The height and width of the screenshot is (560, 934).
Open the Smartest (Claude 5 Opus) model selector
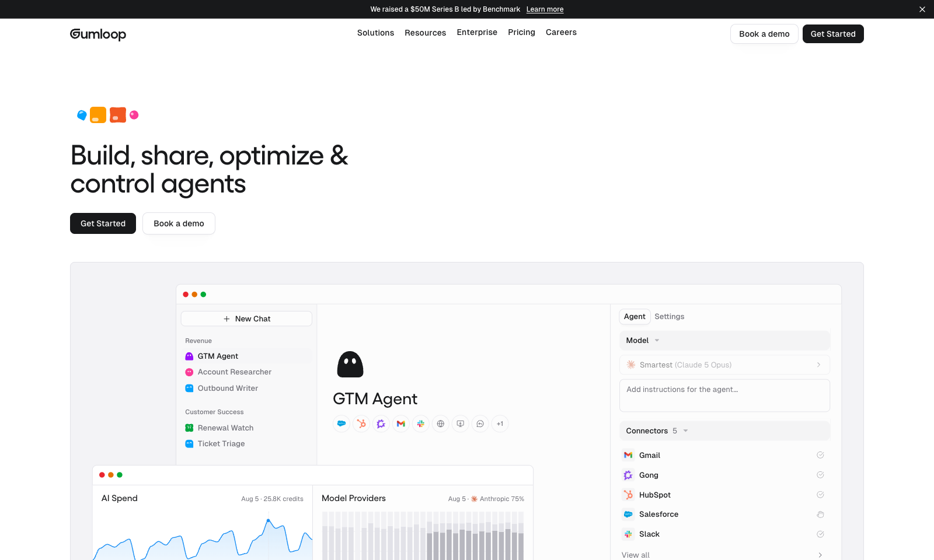(724, 365)
